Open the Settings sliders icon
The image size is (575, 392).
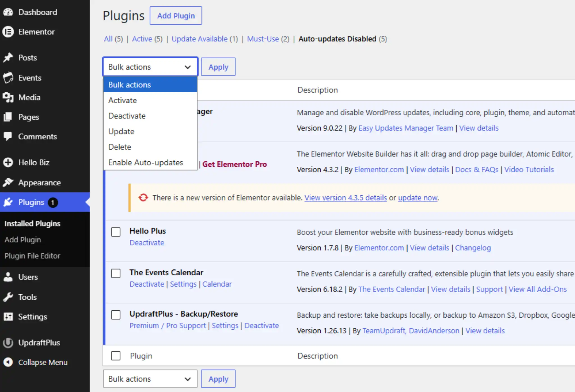click(x=8, y=317)
